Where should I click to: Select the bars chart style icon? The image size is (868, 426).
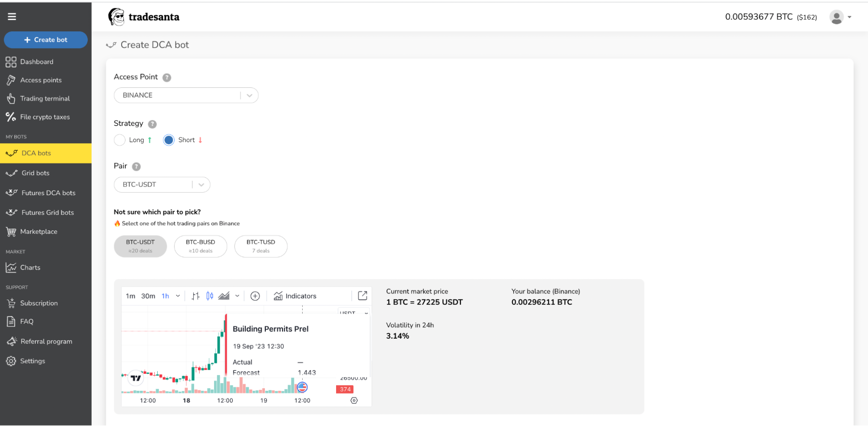pyautogui.click(x=196, y=296)
